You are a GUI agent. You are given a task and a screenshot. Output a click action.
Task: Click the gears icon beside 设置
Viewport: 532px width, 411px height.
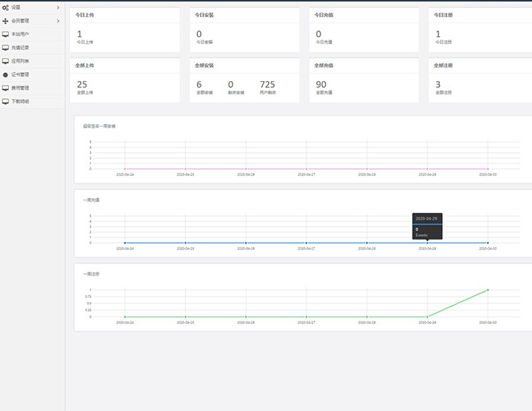click(x=5, y=8)
